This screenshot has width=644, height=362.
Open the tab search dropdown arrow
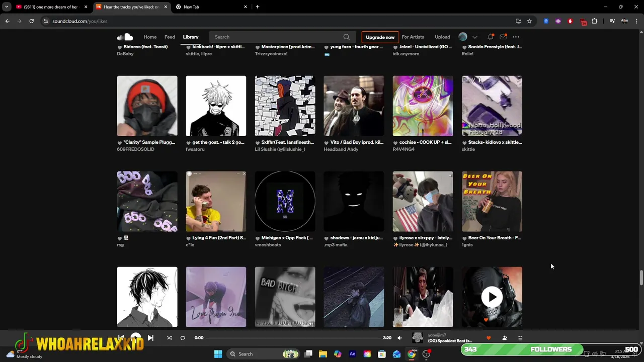coord(7,7)
